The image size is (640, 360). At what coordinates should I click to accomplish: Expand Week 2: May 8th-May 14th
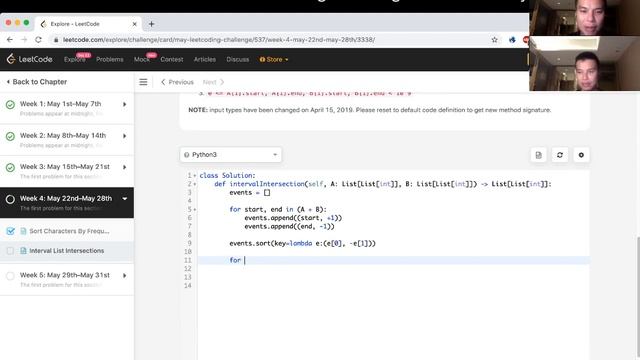pos(124,136)
